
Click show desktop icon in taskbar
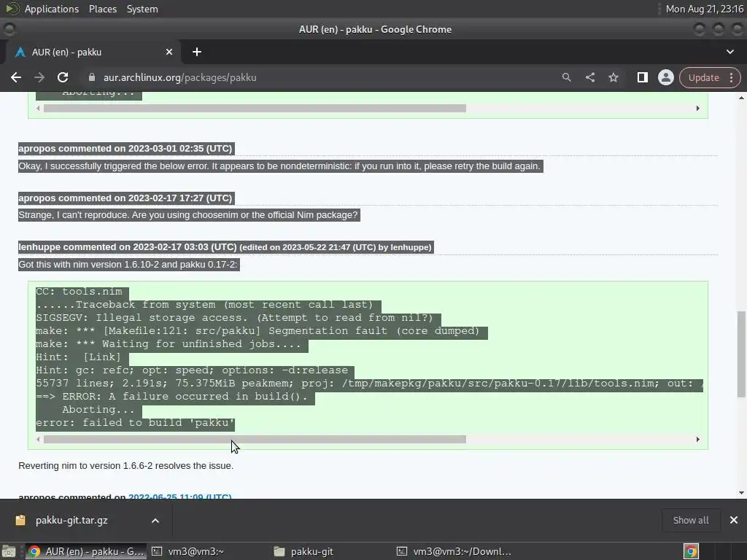9,551
